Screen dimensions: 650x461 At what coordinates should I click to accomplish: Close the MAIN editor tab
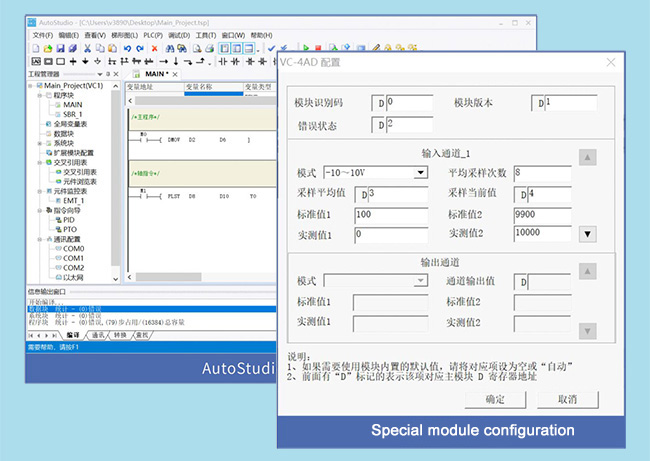tap(175, 74)
